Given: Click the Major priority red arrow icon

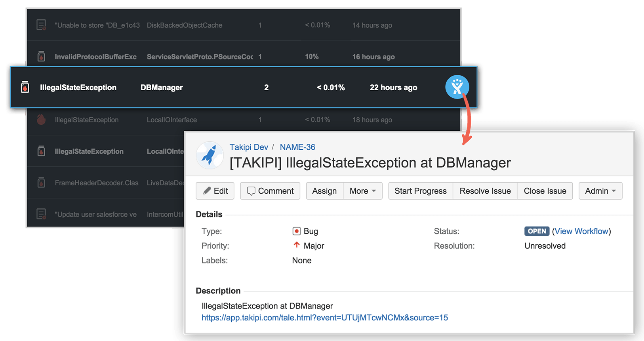Looking at the screenshot, I should (x=296, y=245).
